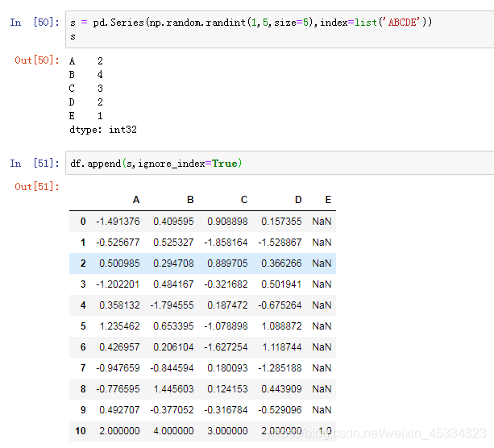Click the 'dtype: int32' output text

click(x=103, y=130)
